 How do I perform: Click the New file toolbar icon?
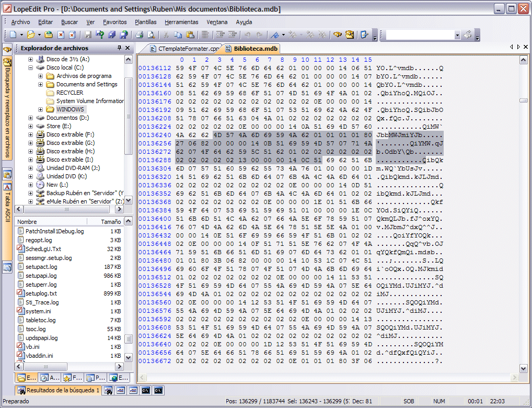click(x=13, y=35)
